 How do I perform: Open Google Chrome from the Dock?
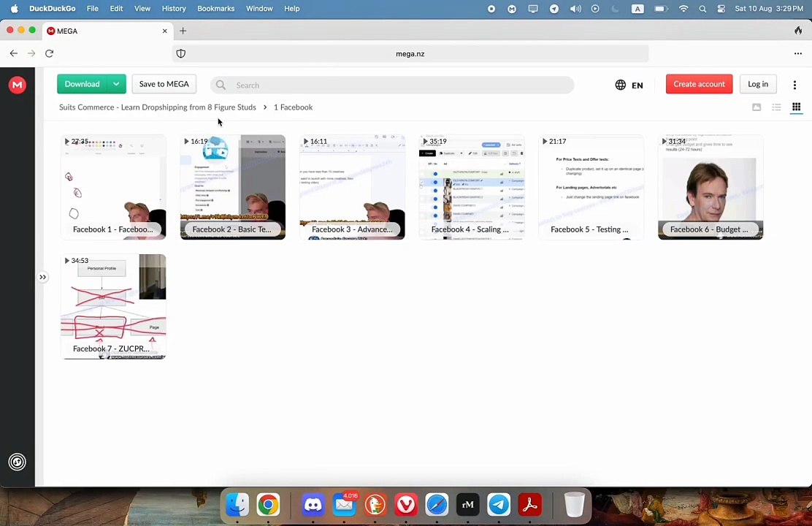click(x=268, y=504)
